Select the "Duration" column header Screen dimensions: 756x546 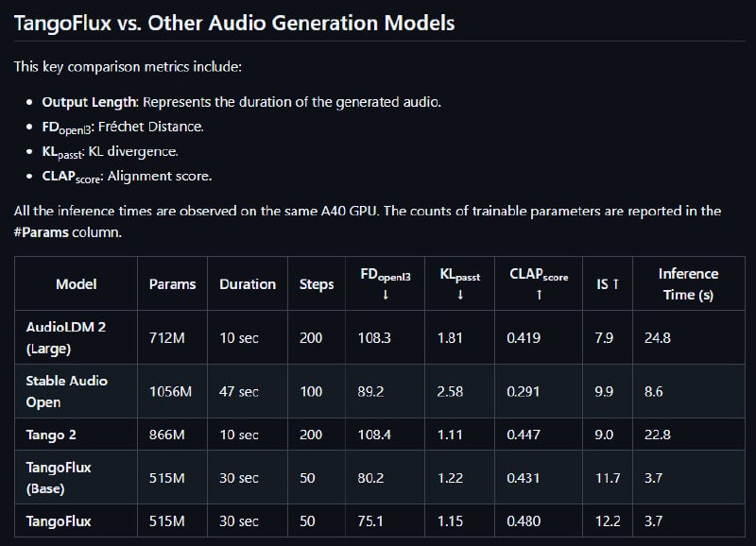[x=248, y=283]
